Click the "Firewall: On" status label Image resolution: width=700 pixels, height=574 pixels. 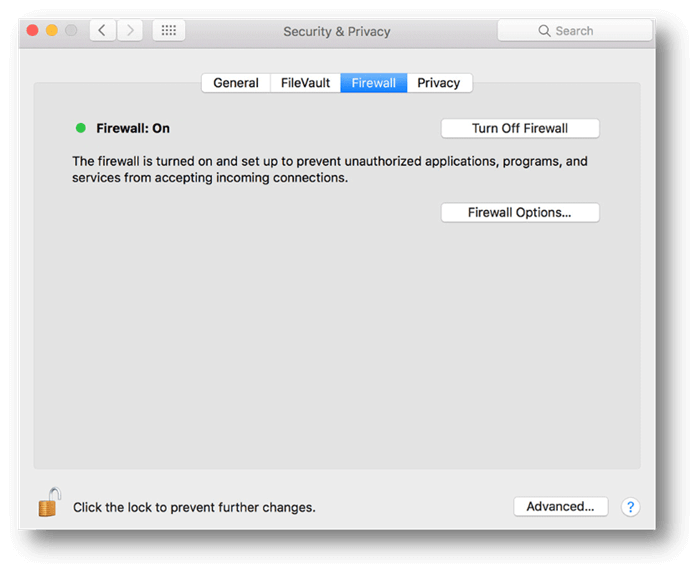pyautogui.click(x=133, y=129)
